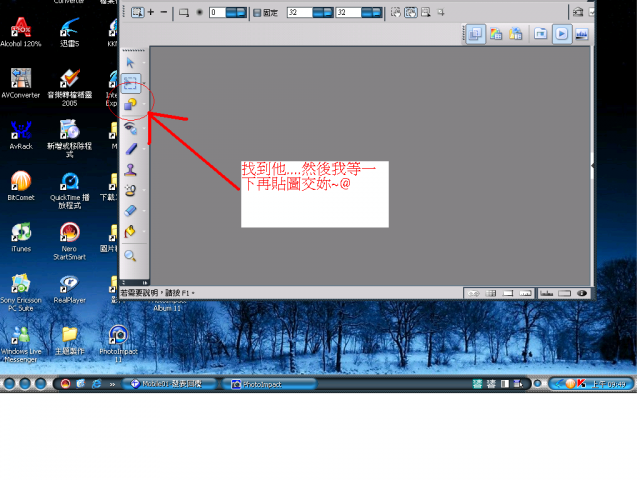This screenshot has width=640, height=480.
Task: Switch to Mobile01 發表回覆 taskbar button
Action: point(169,384)
